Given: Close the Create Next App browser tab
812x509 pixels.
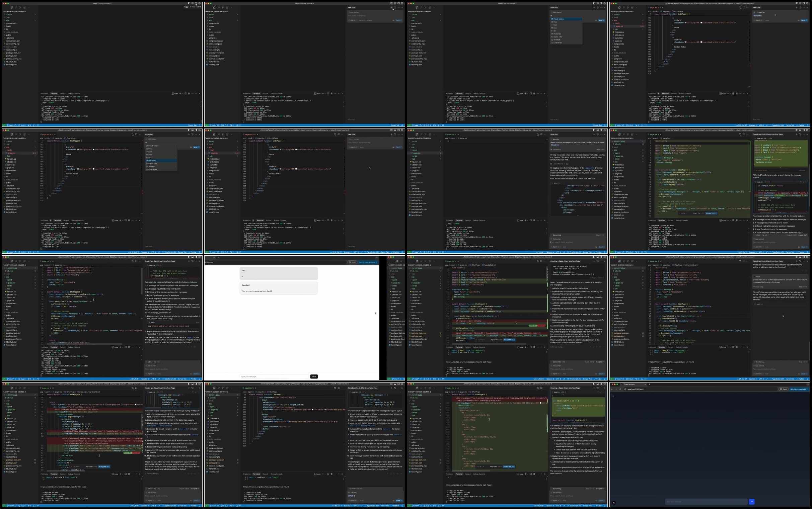Looking at the screenshot, I should [x=645, y=385].
